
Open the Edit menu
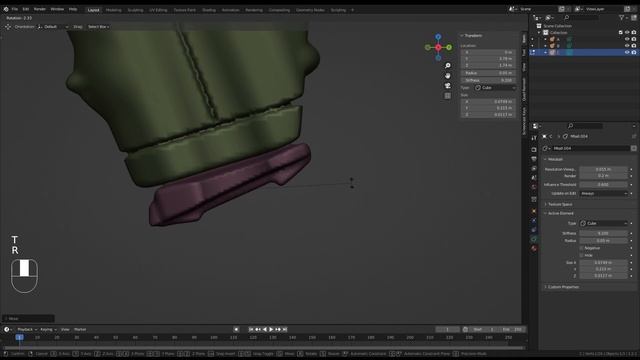pyautogui.click(x=26, y=9)
